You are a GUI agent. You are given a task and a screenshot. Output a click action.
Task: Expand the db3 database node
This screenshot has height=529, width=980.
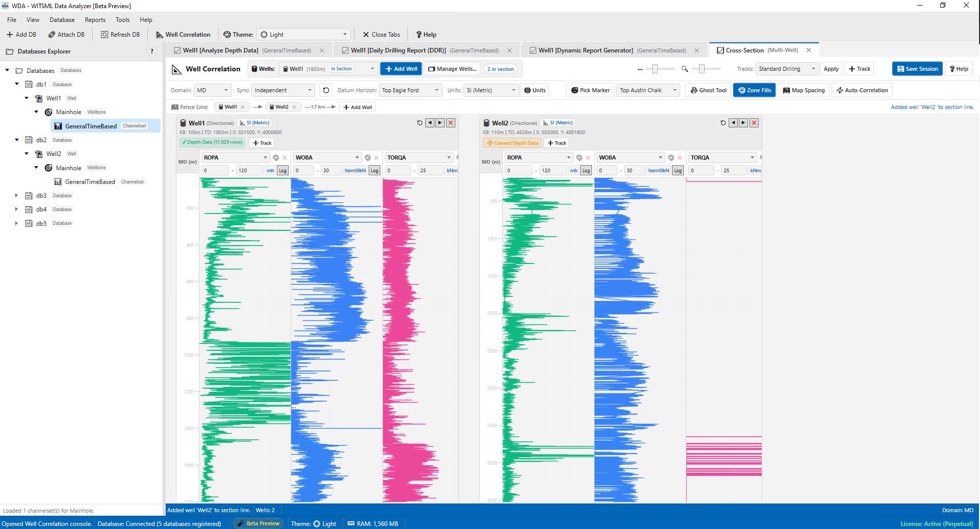point(16,196)
